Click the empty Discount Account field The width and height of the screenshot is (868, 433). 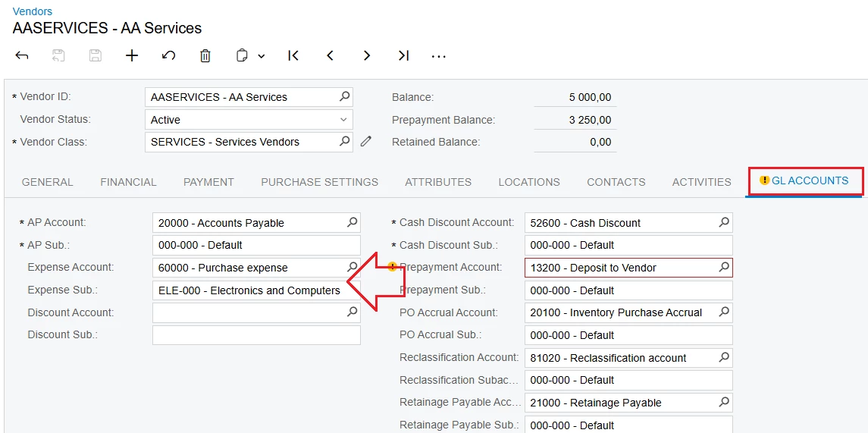pyautogui.click(x=256, y=312)
